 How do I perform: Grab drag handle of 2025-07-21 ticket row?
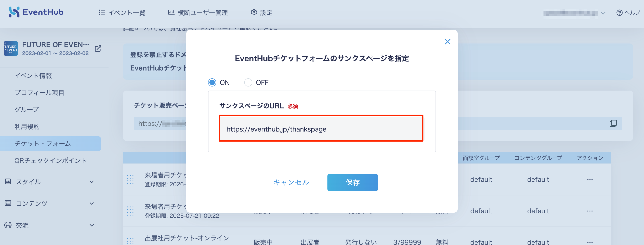coord(130,211)
